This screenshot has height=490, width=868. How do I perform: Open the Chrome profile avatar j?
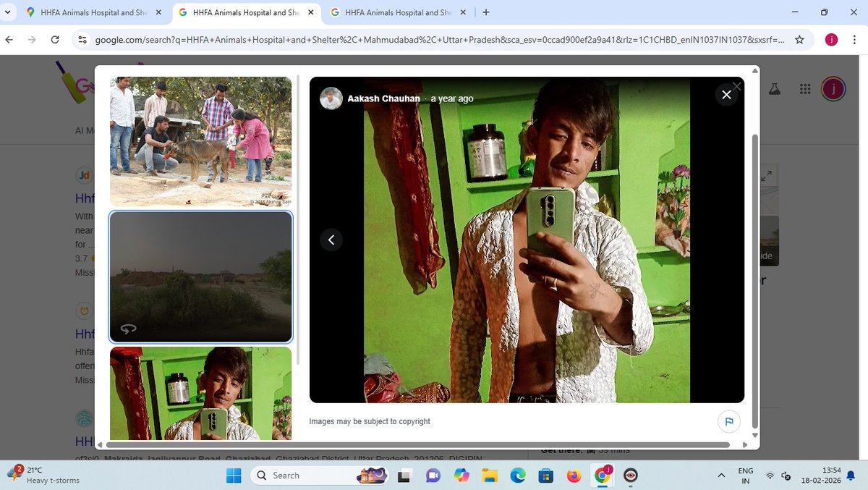click(x=831, y=40)
